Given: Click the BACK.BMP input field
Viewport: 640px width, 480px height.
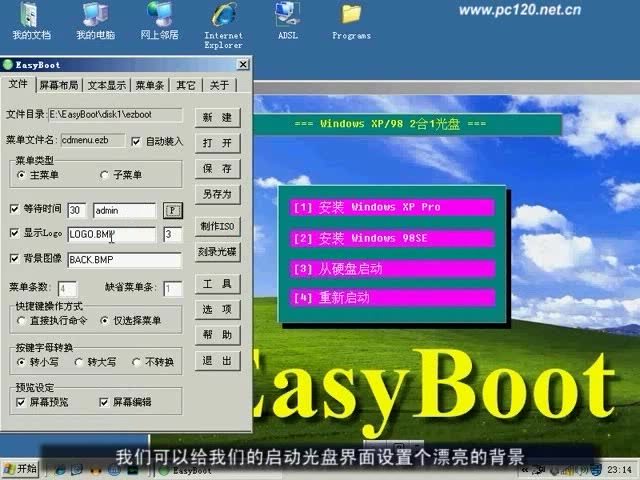Looking at the screenshot, I should tap(124, 260).
